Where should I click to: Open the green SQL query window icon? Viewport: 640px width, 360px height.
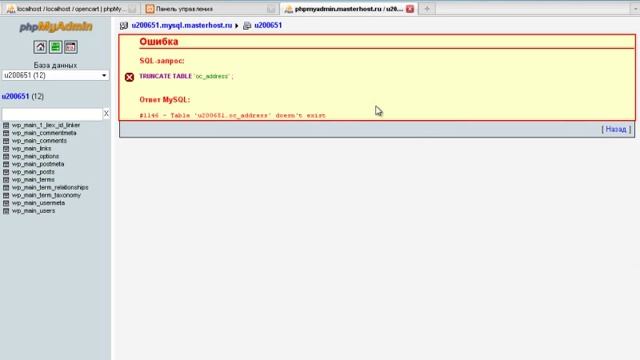tap(56, 47)
